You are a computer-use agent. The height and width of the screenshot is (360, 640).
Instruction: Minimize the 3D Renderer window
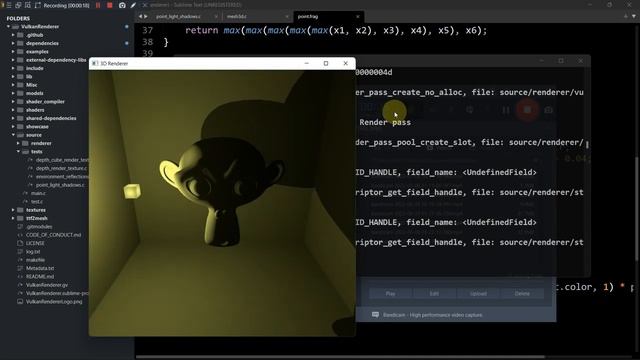(307, 63)
